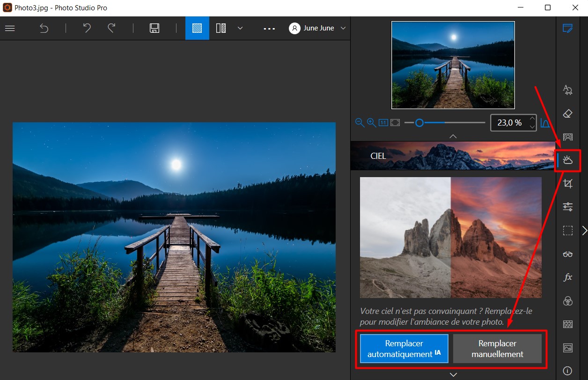Screen dimensions: 588x380
Task: Open the color circles filter tool
Action: coord(567,301)
